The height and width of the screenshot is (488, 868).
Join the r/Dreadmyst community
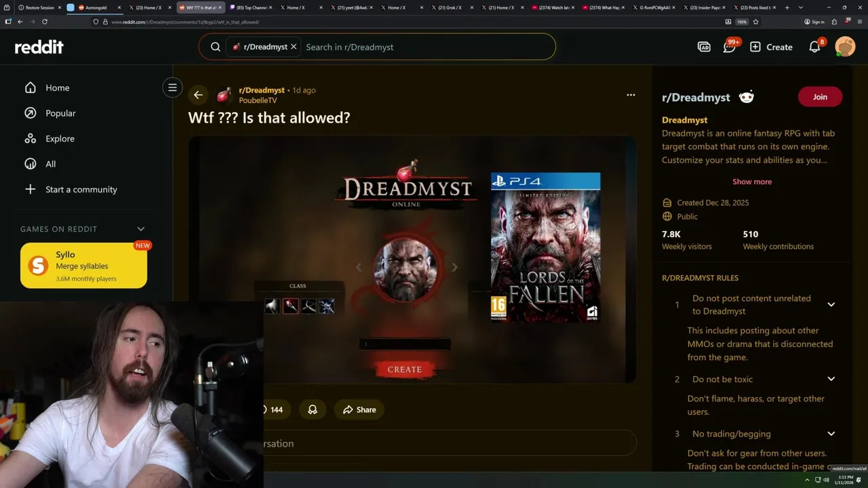point(820,97)
